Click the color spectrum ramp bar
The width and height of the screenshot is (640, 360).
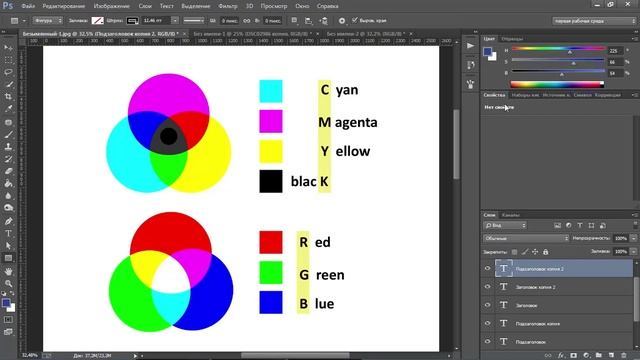pos(557,84)
